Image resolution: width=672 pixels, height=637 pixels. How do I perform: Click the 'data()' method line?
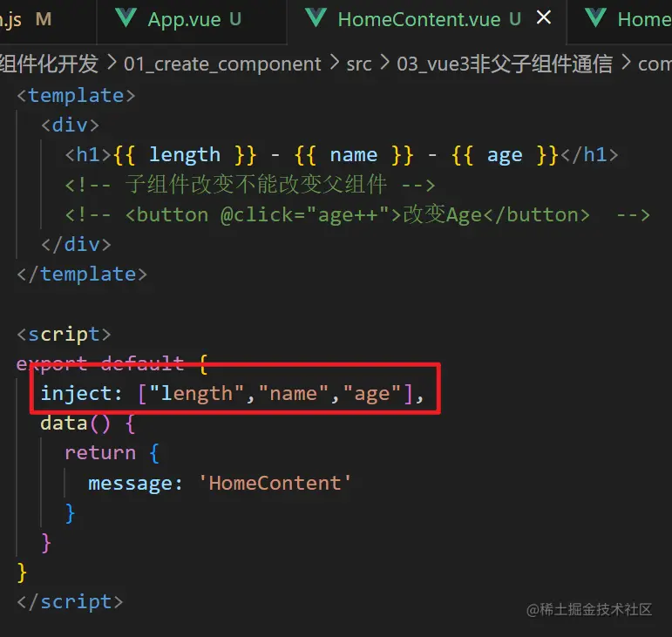pyautogui.click(x=88, y=424)
